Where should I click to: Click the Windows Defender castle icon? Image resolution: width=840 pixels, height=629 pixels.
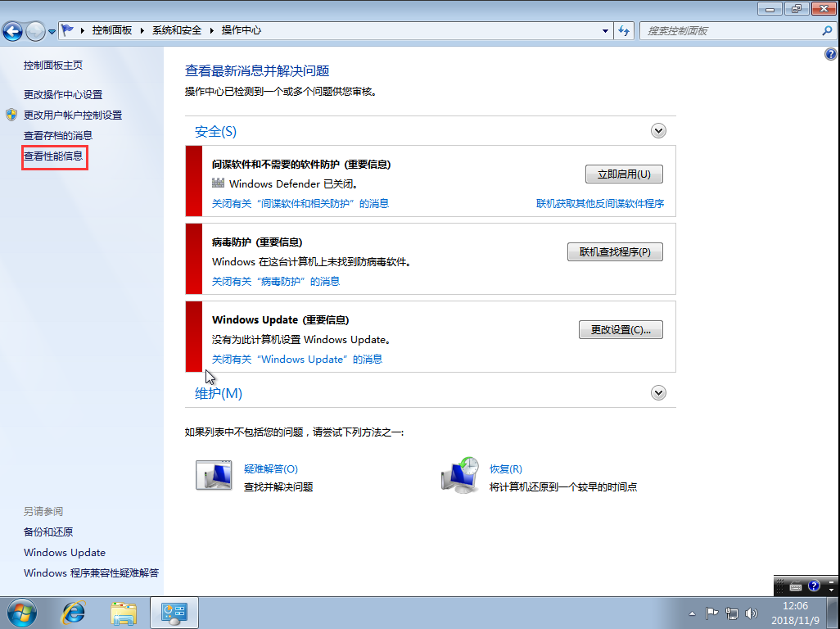[x=218, y=183]
